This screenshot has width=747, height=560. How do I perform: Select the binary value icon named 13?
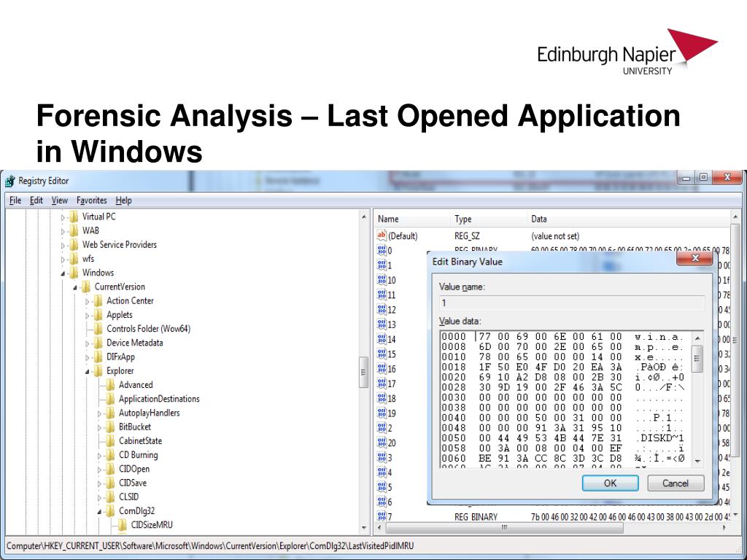point(382,324)
